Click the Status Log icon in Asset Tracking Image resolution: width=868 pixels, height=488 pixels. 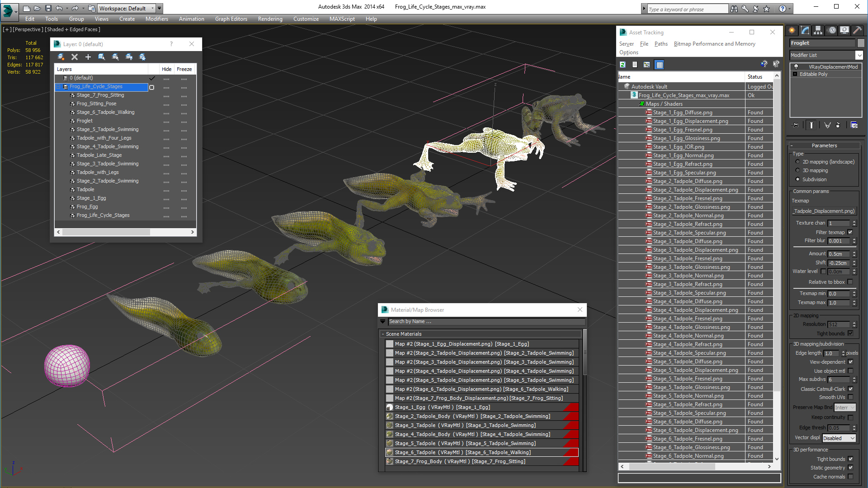(635, 65)
